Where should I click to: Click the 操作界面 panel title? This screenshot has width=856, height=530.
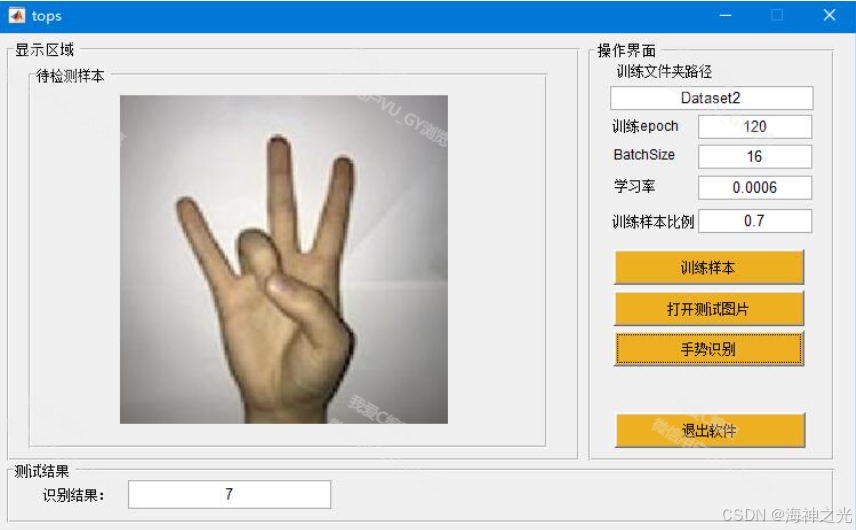coord(626,51)
